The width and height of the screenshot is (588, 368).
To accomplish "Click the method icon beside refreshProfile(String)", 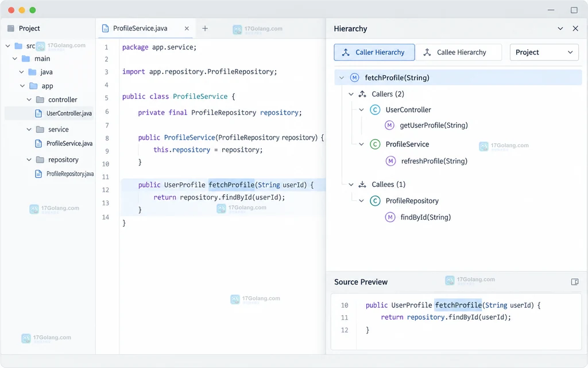I will [390, 161].
